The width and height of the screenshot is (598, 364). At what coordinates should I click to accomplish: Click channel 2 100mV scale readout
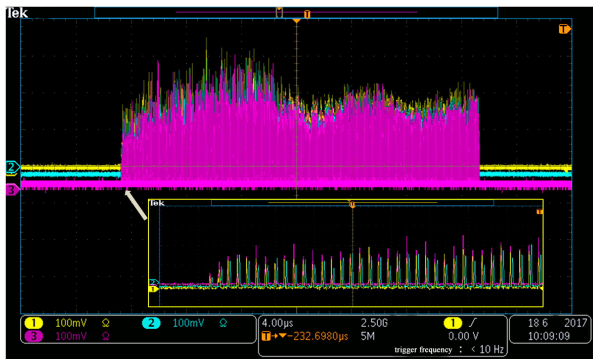[188, 323]
